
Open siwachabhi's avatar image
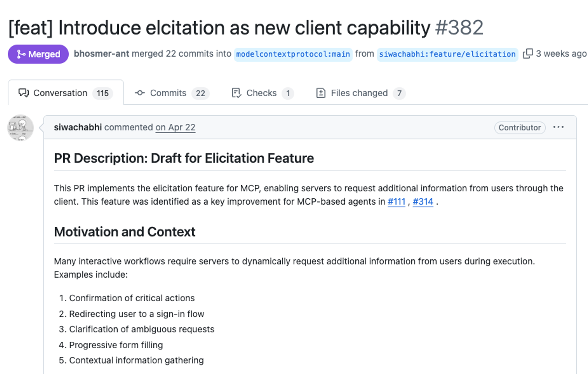21,127
